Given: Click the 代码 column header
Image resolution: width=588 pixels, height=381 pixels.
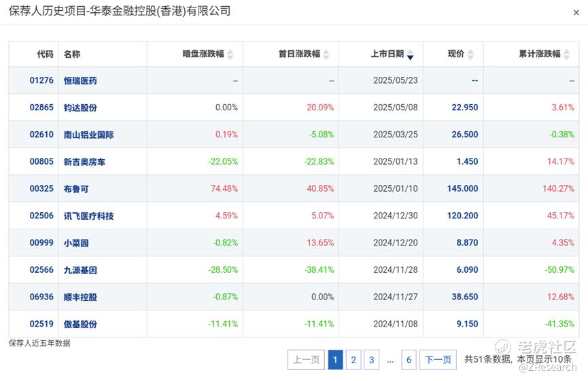Looking at the screenshot, I should (45, 54).
